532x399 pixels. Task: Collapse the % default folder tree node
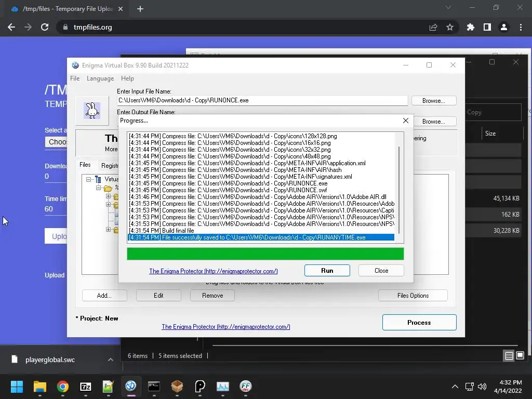click(x=98, y=188)
